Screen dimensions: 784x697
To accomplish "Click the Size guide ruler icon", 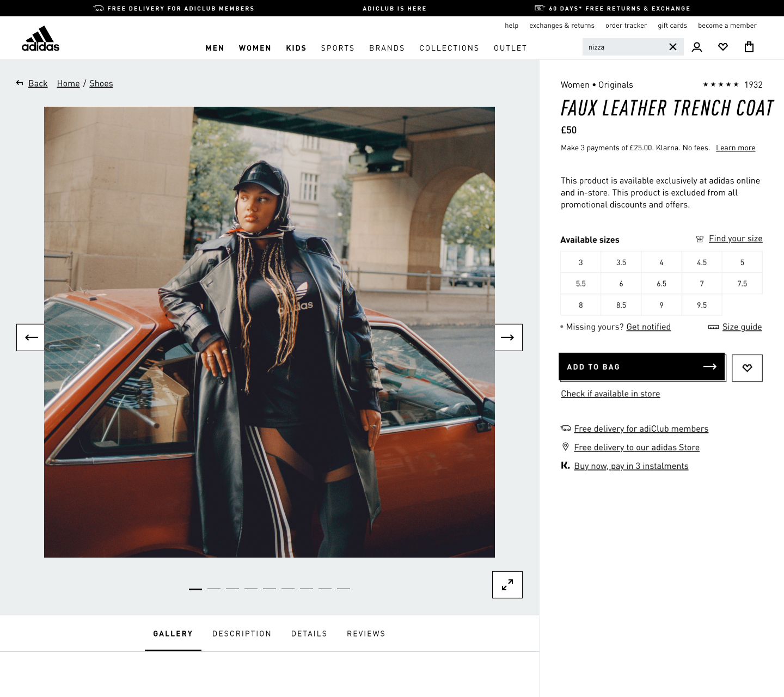I will pos(713,327).
